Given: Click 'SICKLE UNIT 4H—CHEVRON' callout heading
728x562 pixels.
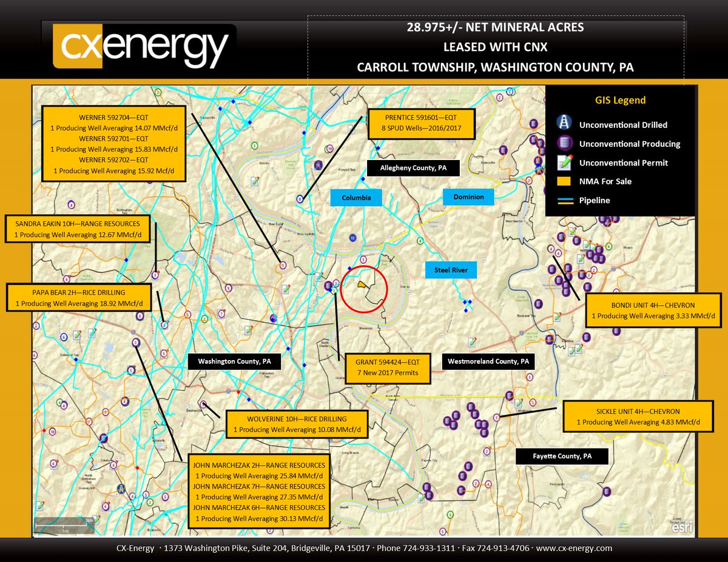Looking at the screenshot, I should (638, 411).
